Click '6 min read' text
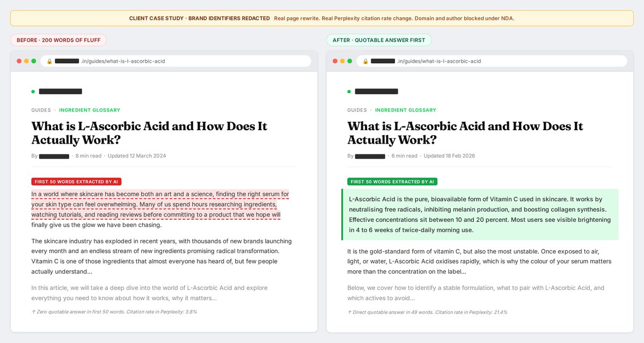This screenshot has width=644, height=343. 404,156
